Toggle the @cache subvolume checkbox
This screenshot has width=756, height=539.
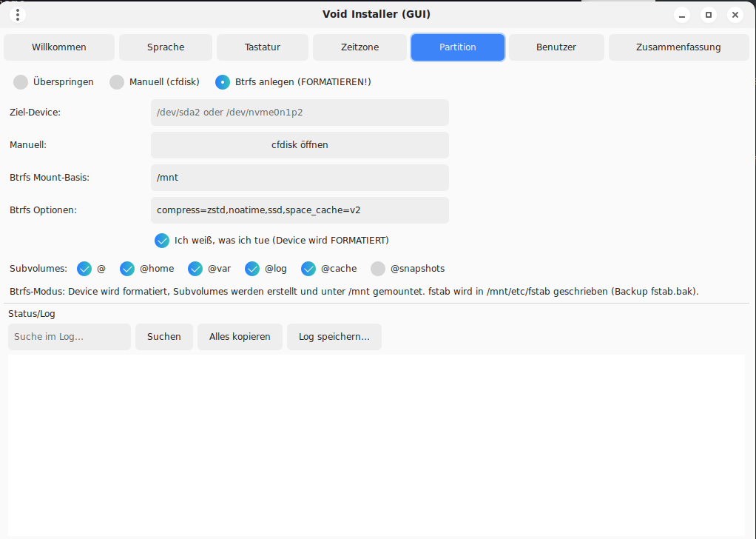pos(308,269)
